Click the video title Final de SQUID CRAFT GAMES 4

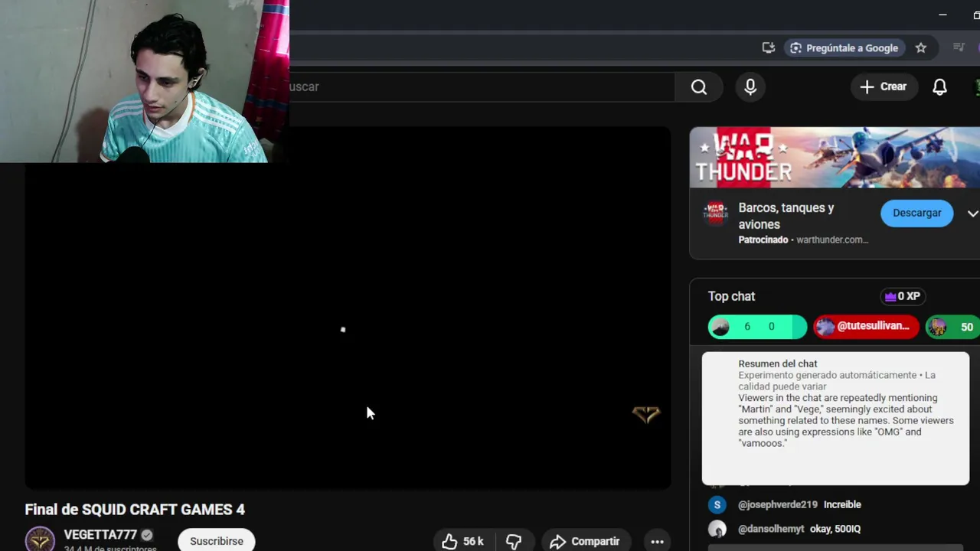coord(135,510)
